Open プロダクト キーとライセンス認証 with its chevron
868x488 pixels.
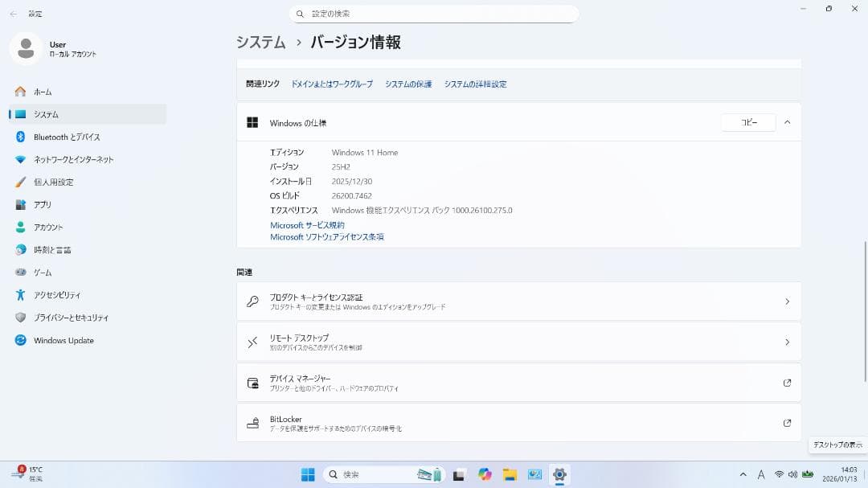(x=787, y=301)
